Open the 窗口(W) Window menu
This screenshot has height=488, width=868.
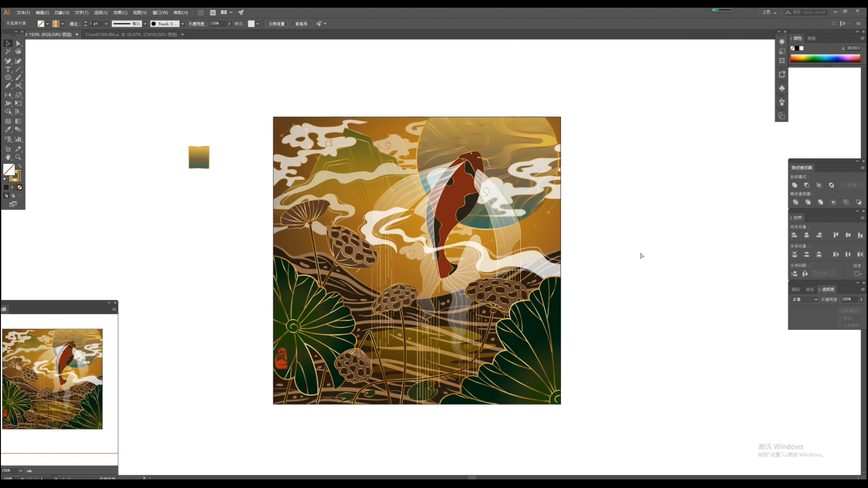160,13
